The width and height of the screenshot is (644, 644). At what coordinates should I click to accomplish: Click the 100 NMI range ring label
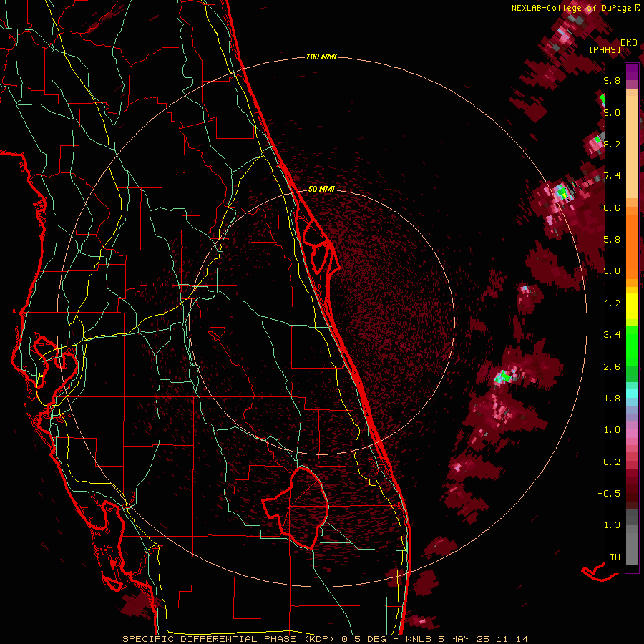(x=321, y=57)
